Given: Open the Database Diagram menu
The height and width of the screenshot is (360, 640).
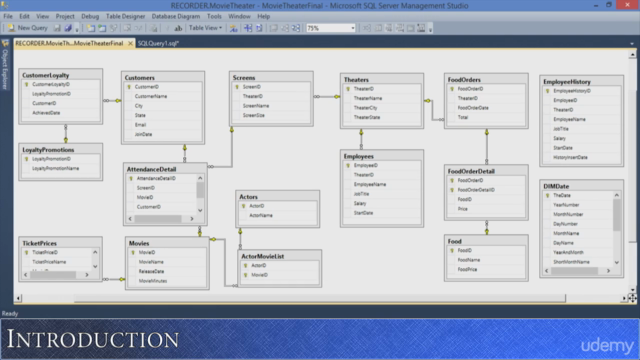Looking at the screenshot, I should click(x=176, y=16).
